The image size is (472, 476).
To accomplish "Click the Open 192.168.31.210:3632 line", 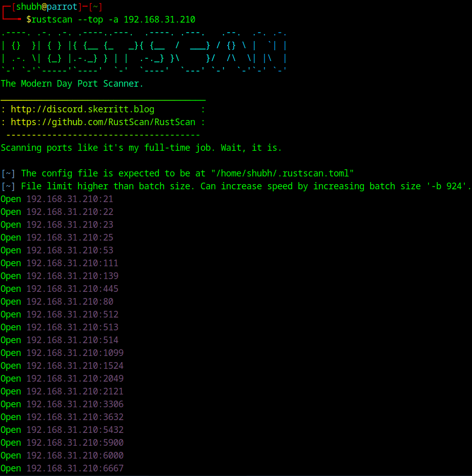I will pos(62,417).
